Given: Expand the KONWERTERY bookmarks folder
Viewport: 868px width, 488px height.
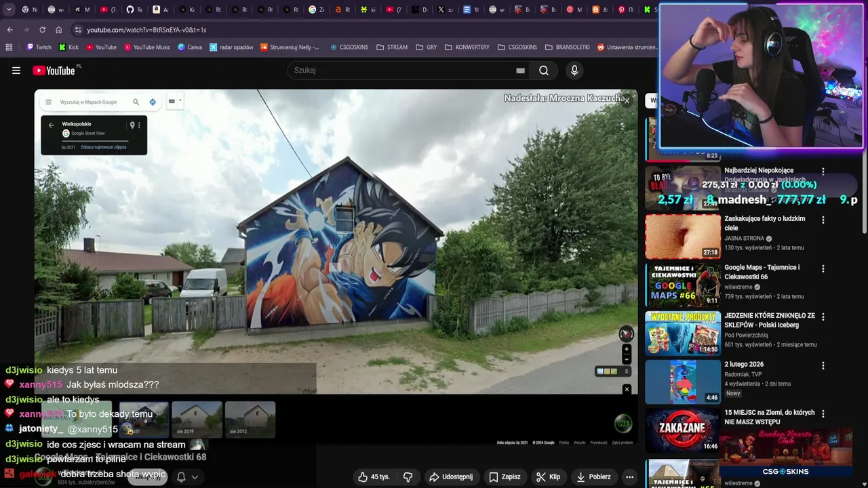Looking at the screenshot, I should (x=467, y=47).
